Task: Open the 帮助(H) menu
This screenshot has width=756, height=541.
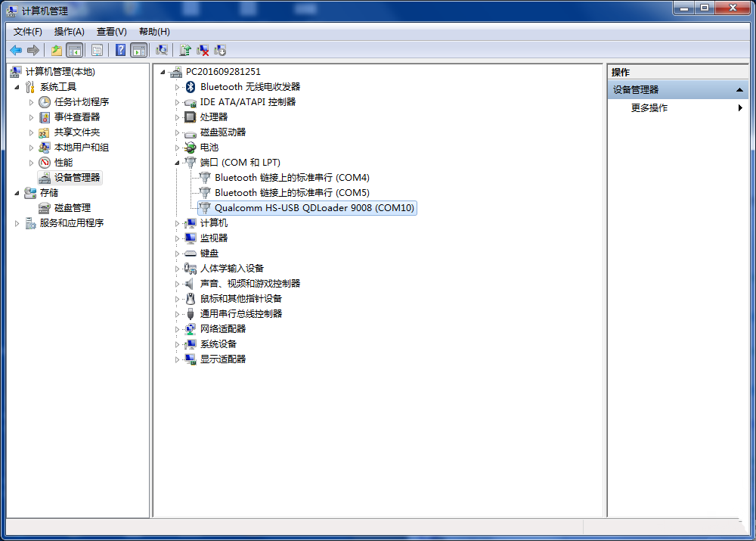Action: tap(154, 32)
